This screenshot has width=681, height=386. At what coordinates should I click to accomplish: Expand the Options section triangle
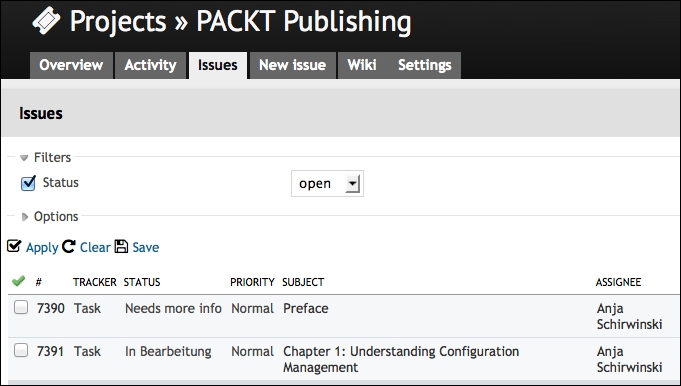[x=25, y=217]
